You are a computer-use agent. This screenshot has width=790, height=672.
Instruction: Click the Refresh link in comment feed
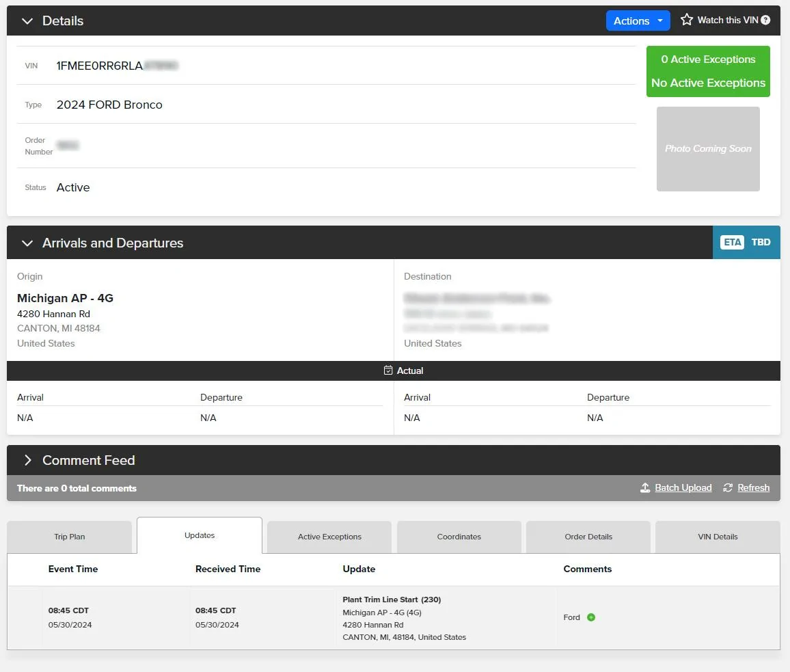(x=753, y=487)
